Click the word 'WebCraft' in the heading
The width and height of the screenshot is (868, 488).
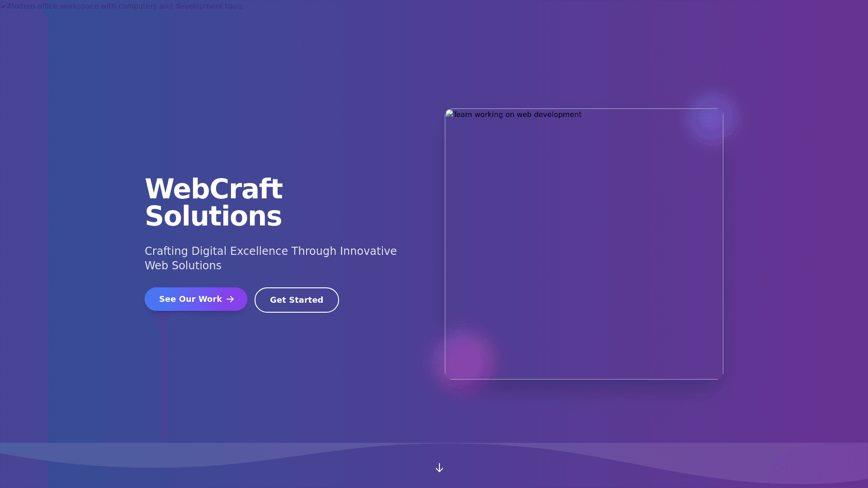click(213, 189)
